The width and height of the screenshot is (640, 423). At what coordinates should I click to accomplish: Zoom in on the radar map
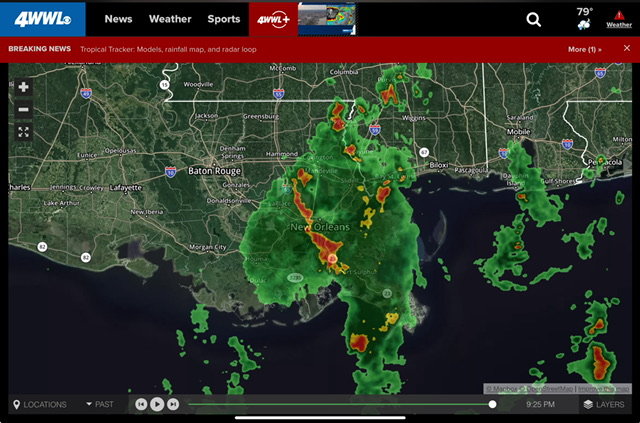(x=23, y=87)
